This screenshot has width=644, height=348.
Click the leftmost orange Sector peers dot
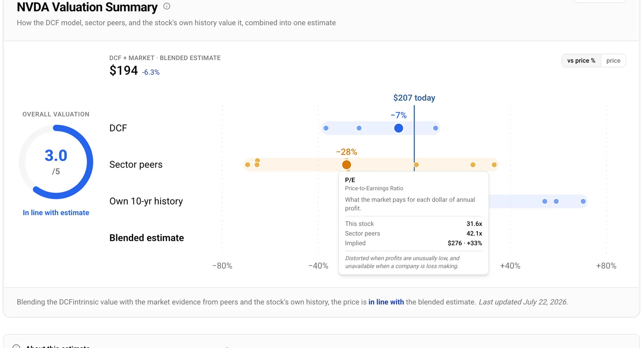pyautogui.click(x=248, y=165)
